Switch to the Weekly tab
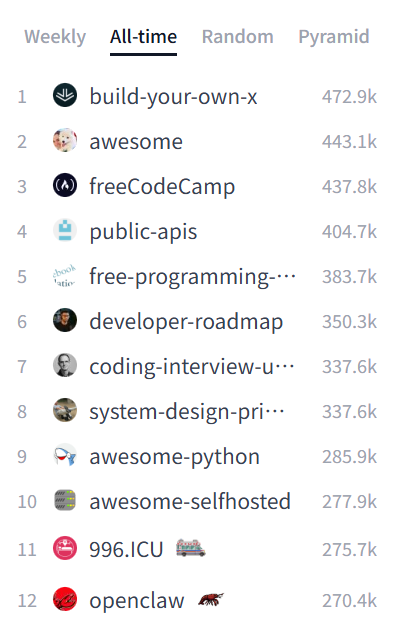The width and height of the screenshot is (403, 621). pos(55,37)
